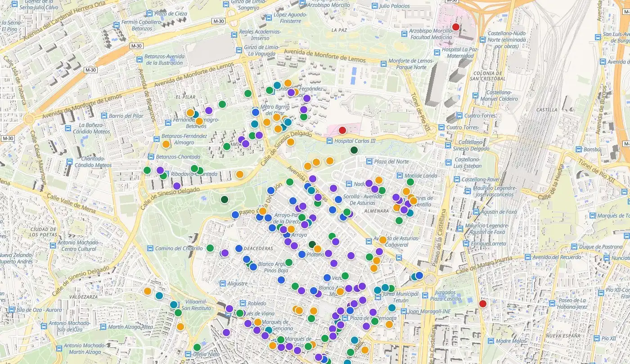630x364 pixels.
Task: Open the Aligustre bus stop icon
Action: (223, 284)
